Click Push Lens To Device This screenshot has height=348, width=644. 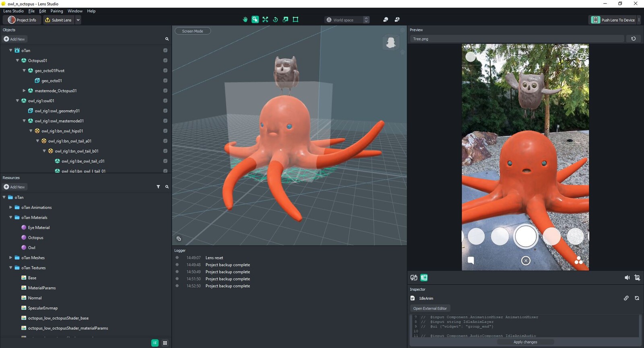pyautogui.click(x=614, y=20)
